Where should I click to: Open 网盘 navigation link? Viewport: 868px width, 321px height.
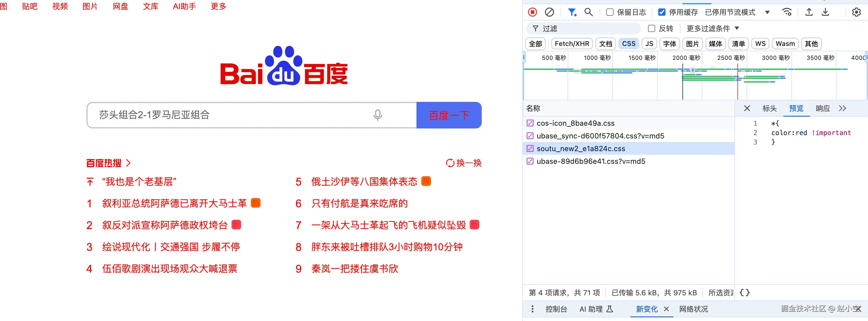pos(120,6)
